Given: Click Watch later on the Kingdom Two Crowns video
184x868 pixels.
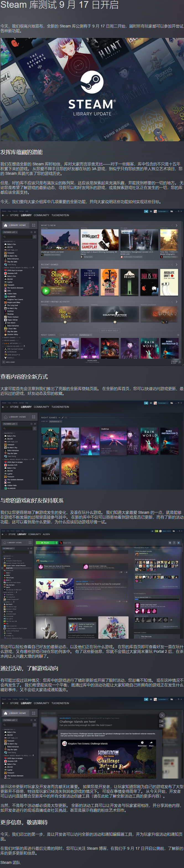Looking at the screenshot, I should [142, 743].
